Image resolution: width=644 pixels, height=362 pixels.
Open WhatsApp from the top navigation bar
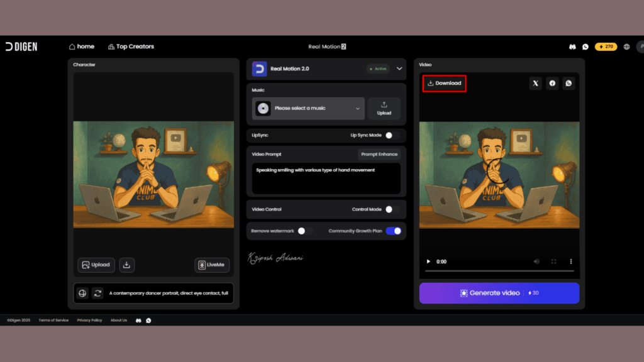pos(586,46)
